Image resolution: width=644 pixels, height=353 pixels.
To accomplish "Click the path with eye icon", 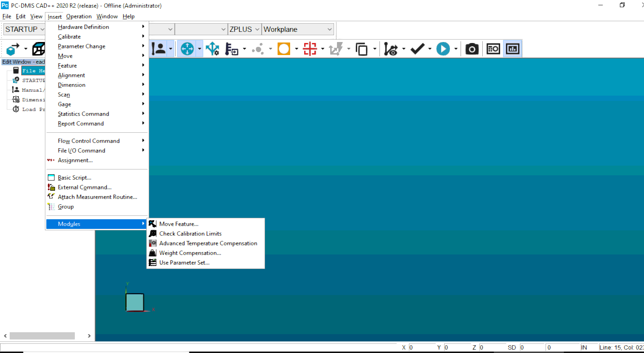I will (x=391, y=49).
